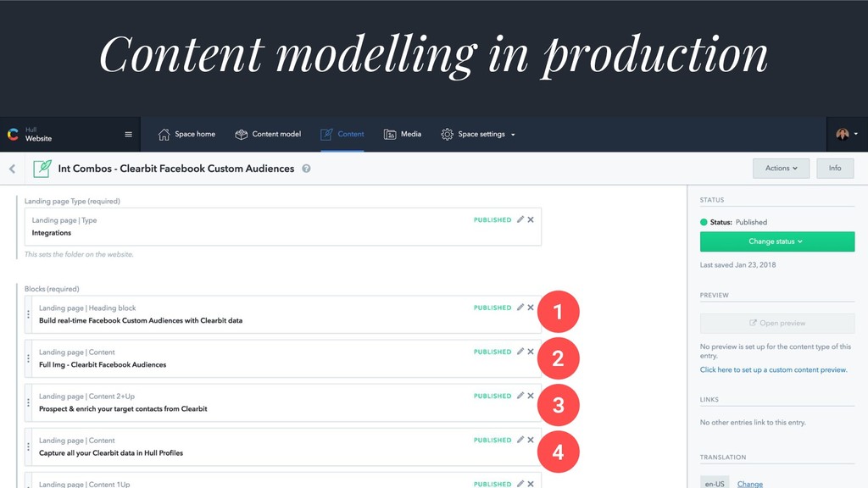Click the Change translation link
This screenshot has height=488, width=868.
coord(749,484)
